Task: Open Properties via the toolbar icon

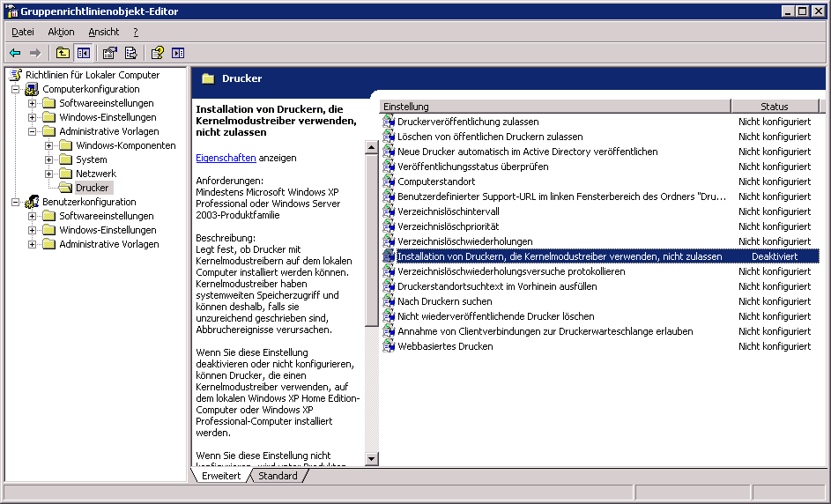Action: point(110,53)
